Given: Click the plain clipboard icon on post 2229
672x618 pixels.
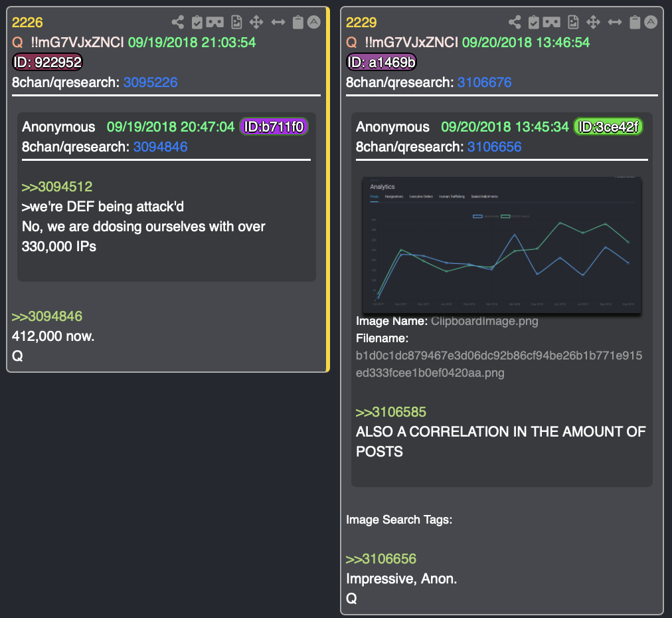Looking at the screenshot, I should tap(635, 23).
